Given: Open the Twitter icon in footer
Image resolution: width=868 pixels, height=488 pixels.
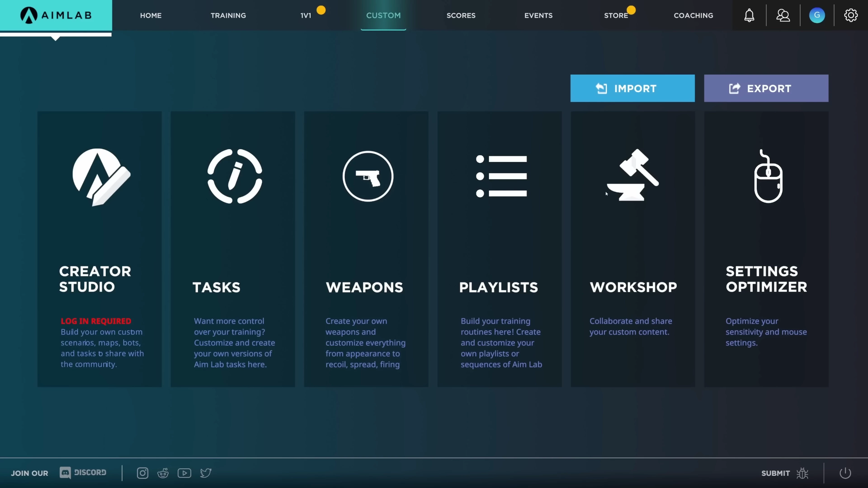Looking at the screenshot, I should coord(206,473).
